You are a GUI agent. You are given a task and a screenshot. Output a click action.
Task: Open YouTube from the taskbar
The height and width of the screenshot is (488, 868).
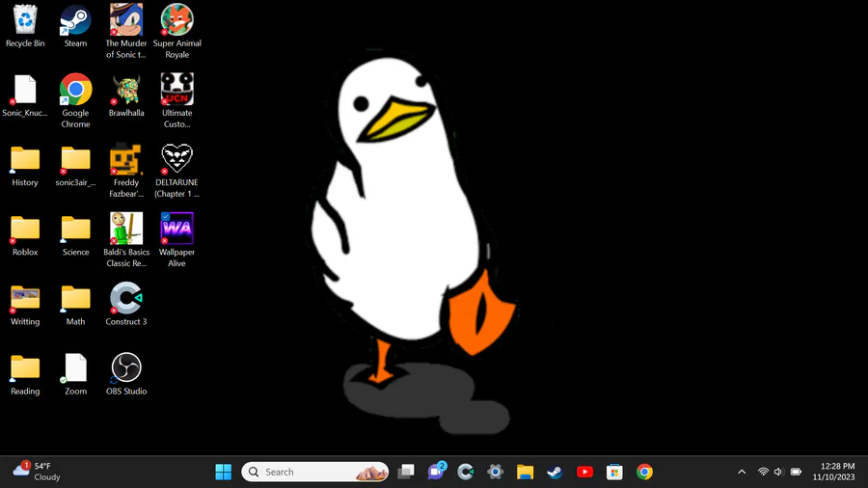click(x=584, y=472)
